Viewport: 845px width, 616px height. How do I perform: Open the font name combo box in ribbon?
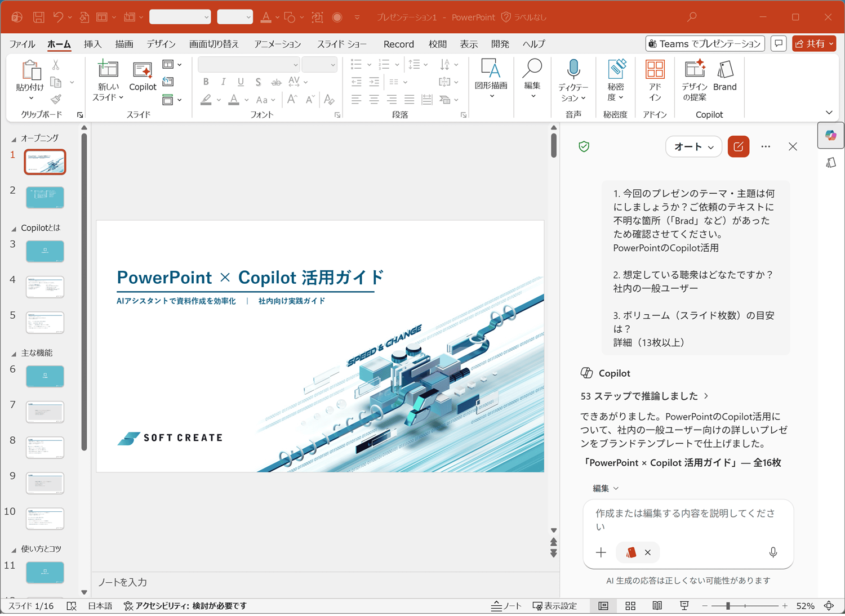pos(248,65)
